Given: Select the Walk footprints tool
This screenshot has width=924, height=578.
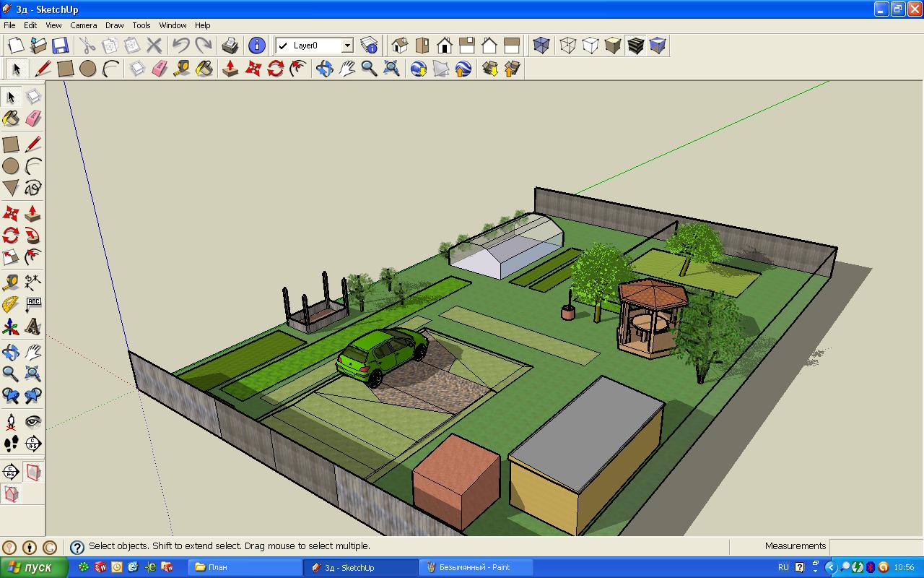Looking at the screenshot, I should point(11,443).
